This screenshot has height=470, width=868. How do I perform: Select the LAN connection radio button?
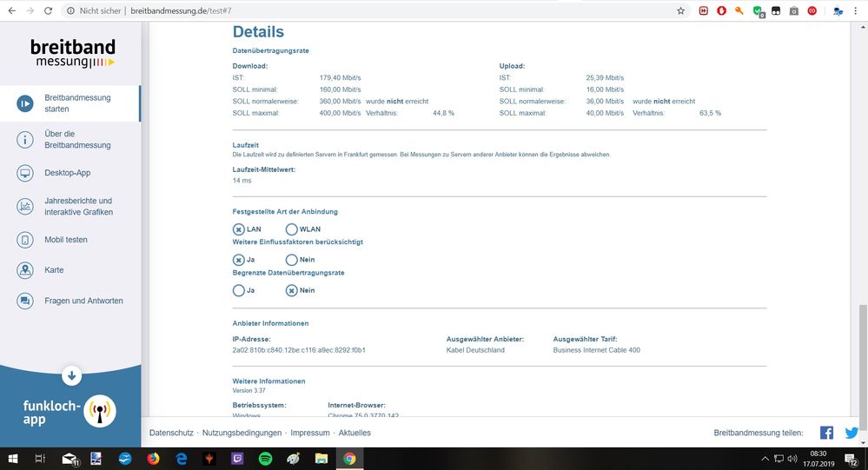click(239, 229)
